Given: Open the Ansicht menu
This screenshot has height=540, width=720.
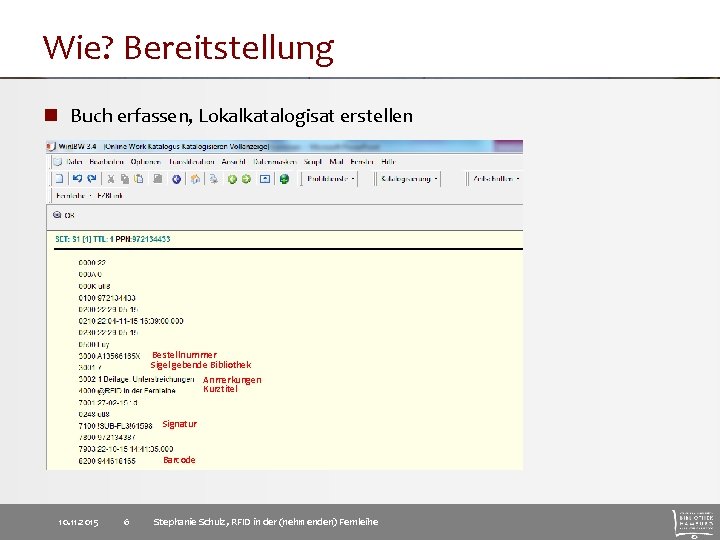Looking at the screenshot, I should point(233,162).
